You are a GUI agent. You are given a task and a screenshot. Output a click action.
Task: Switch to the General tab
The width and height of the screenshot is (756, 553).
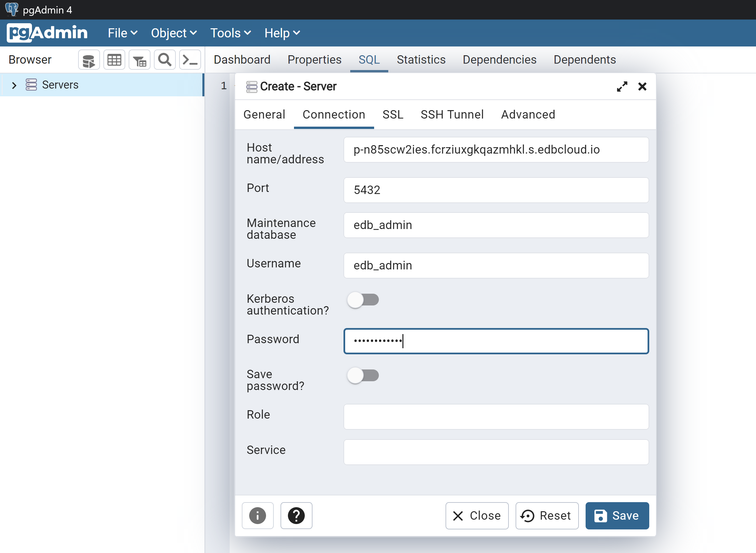[x=264, y=115]
